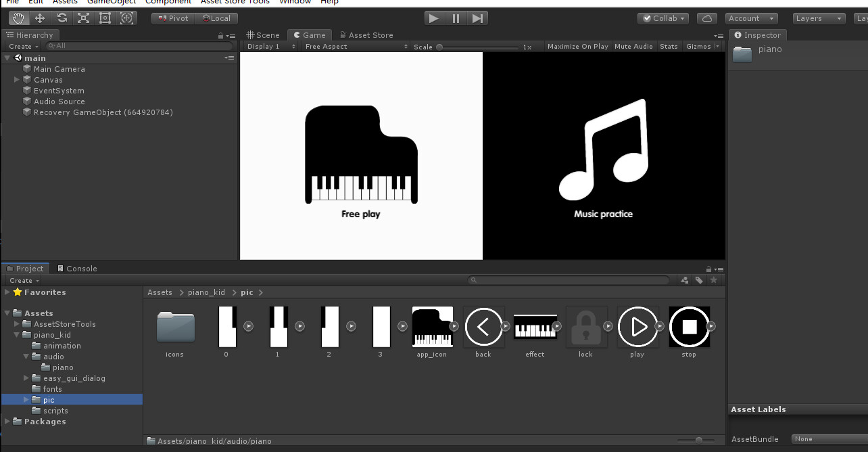This screenshot has height=452, width=868.
Task: Select the Rect Transform tool
Action: [x=105, y=18]
